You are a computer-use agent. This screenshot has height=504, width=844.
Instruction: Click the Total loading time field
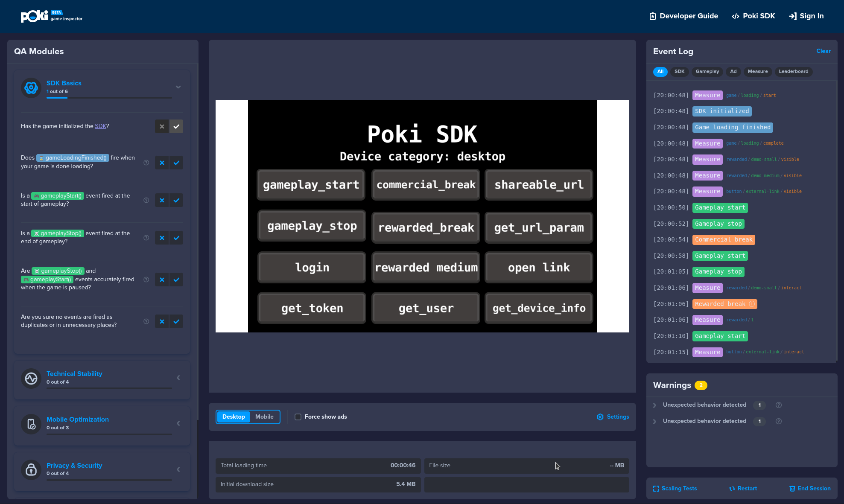pos(318,466)
